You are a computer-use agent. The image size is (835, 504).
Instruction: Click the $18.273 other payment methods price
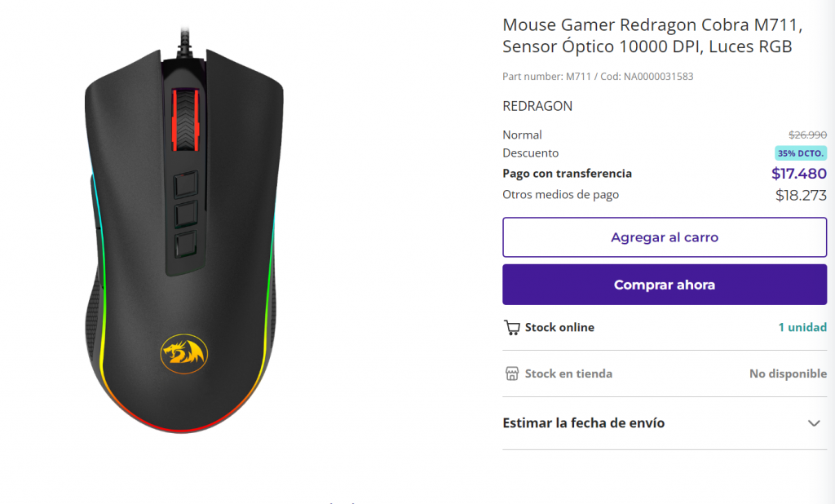tap(801, 196)
